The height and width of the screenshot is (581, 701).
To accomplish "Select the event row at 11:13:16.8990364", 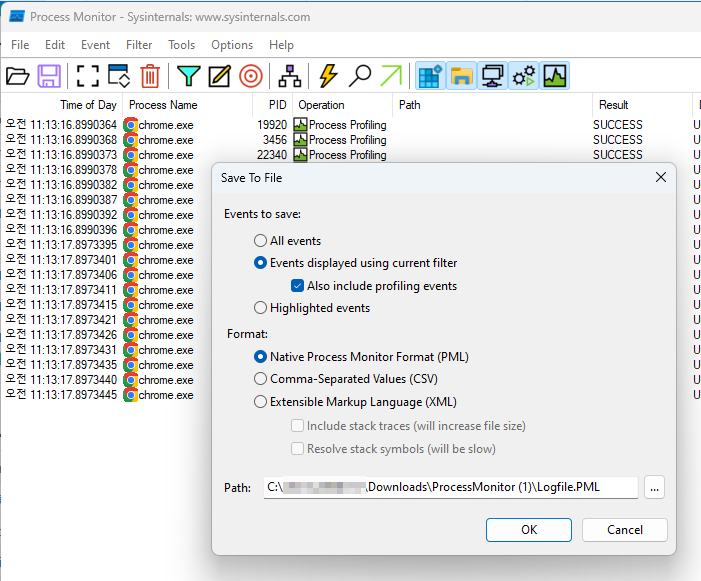I will (x=350, y=125).
